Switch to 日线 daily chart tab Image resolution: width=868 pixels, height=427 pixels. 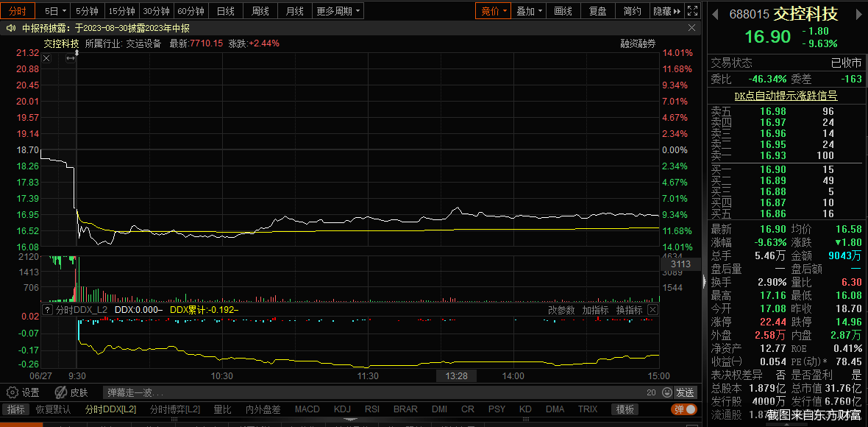click(x=225, y=11)
